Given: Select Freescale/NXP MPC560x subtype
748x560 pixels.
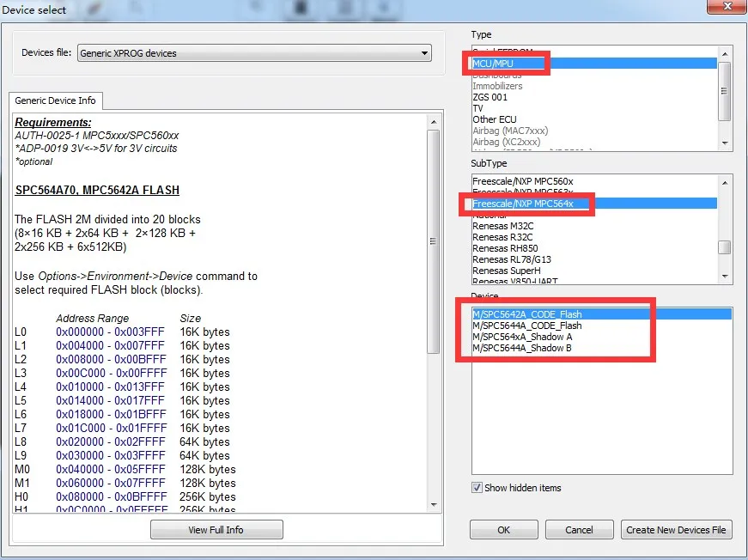Looking at the screenshot, I should [594, 181].
